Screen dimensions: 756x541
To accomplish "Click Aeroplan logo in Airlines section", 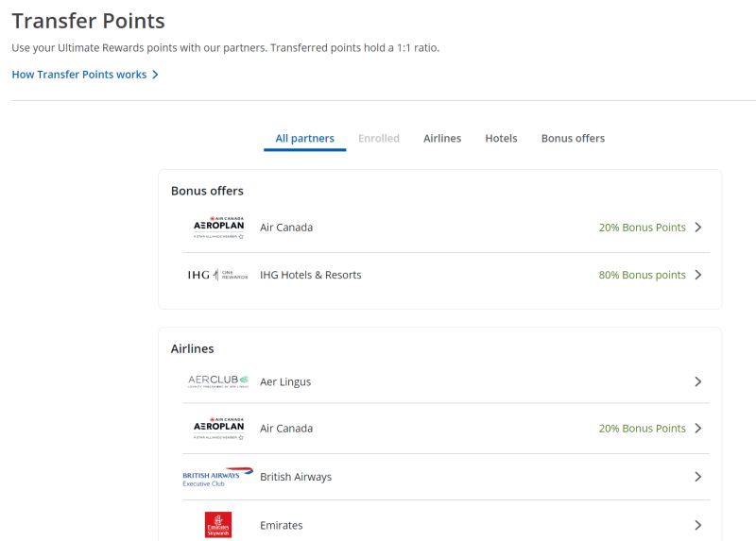I will pos(219,429).
